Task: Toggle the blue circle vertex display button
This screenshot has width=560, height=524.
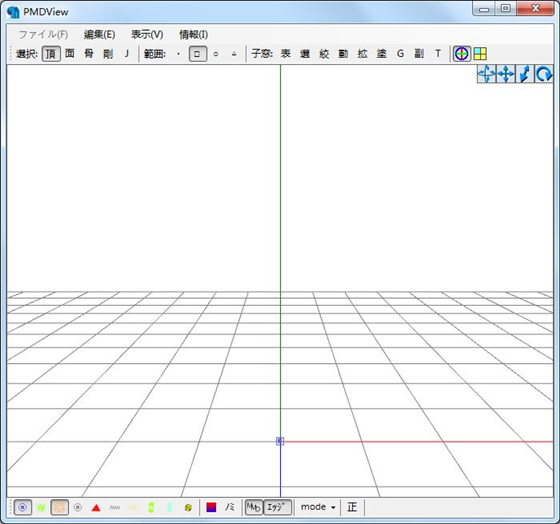Action: tap(22, 507)
